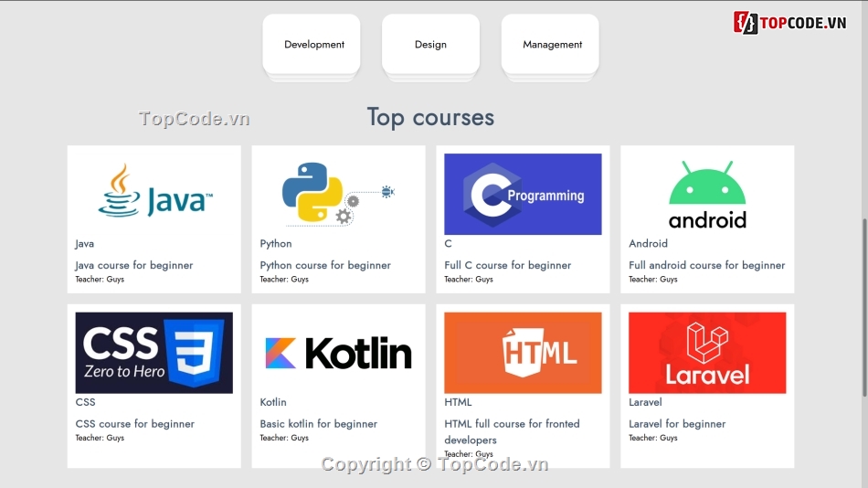Screen dimensions: 868x488
Task: Click the Python logo image
Action: (x=338, y=193)
